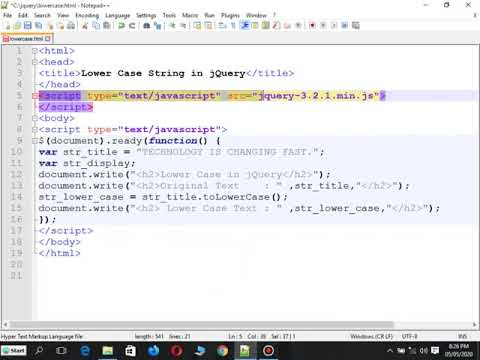This screenshot has width=480, height=360.
Task: Collapse the script fold on line 8
Action: [x=34, y=130]
